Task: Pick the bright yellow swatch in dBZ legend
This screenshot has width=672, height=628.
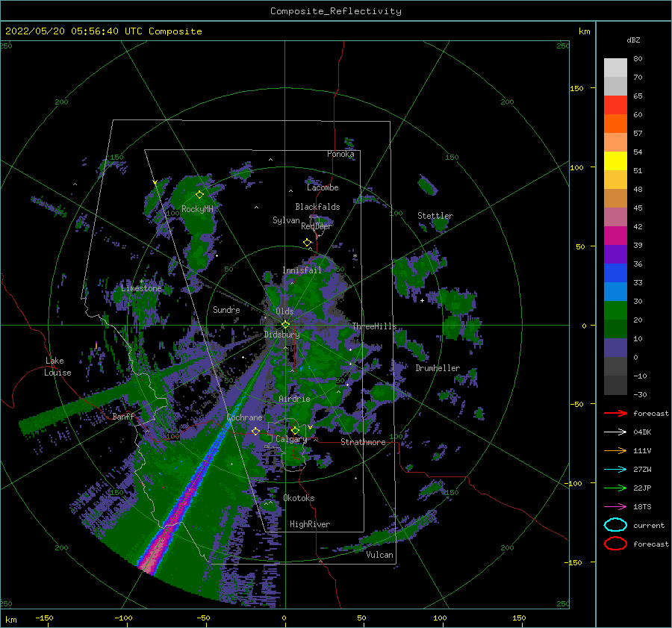Action: (x=615, y=161)
